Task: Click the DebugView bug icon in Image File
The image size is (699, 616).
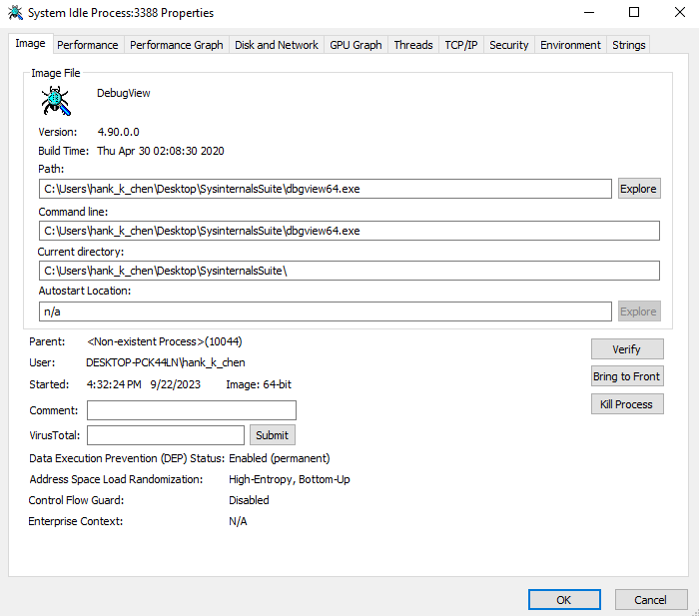Action: 56,101
